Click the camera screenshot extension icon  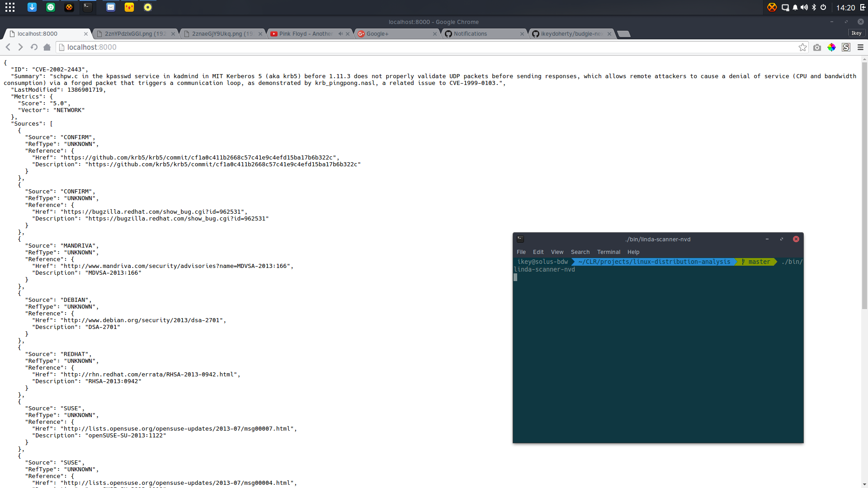[817, 47]
